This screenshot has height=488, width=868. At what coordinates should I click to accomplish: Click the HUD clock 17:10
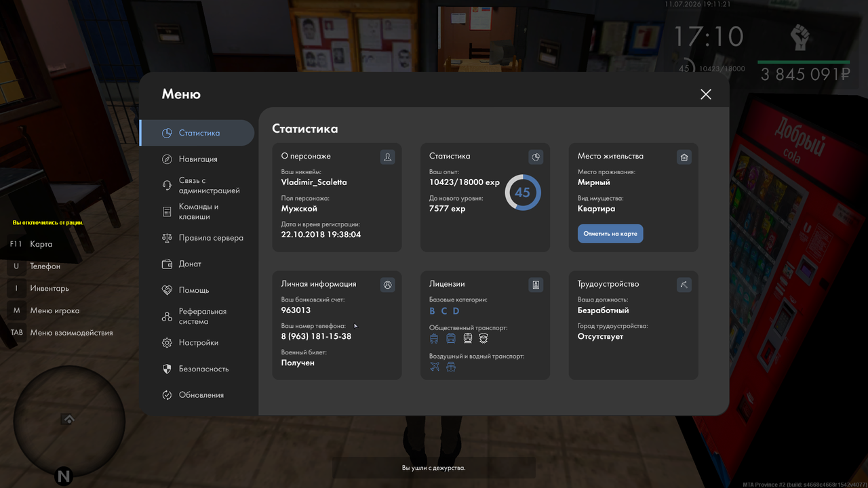click(x=708, y=36)
